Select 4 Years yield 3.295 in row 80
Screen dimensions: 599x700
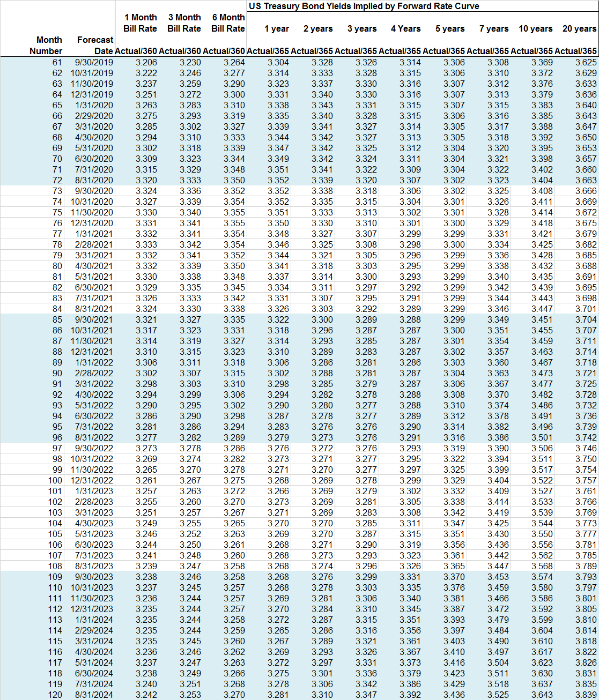[410, 266]
